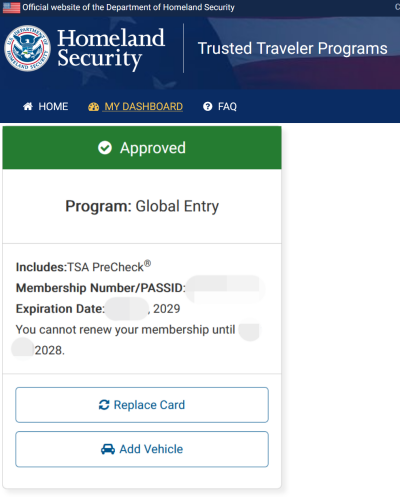Click the Replace Card button
This screenshot has height=501, width=400.
[x=142, y=405]
